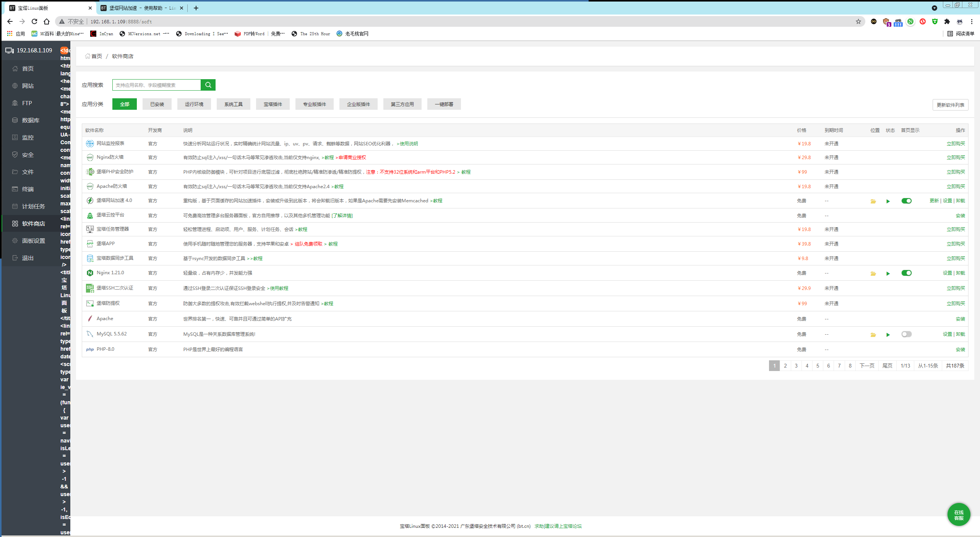Click the browser reload icon
Viewport: 980px width, 537px height.
point(34,21)
